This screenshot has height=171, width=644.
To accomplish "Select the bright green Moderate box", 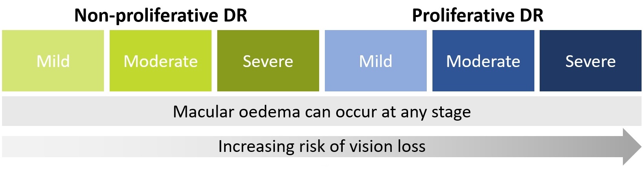I will [160, 61].
